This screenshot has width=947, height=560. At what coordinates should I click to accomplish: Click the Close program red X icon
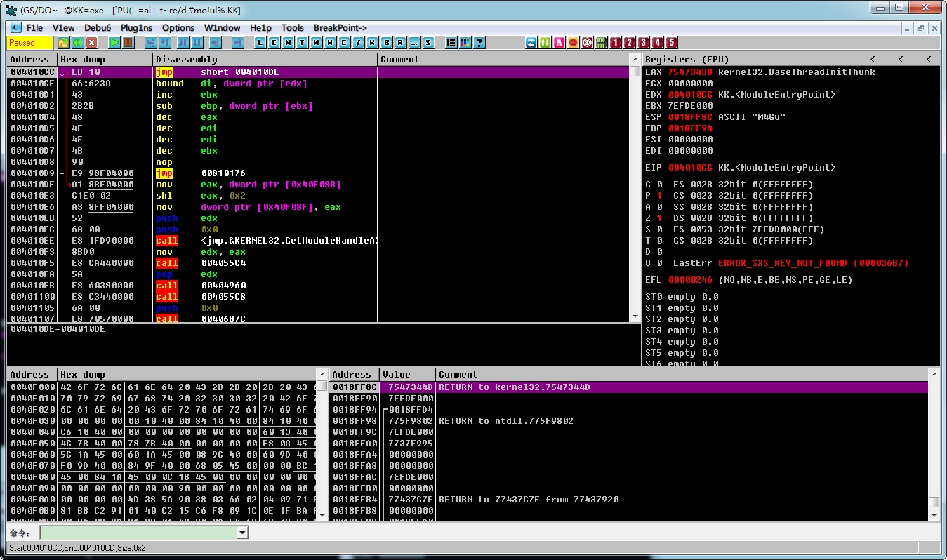click(91, 43)
